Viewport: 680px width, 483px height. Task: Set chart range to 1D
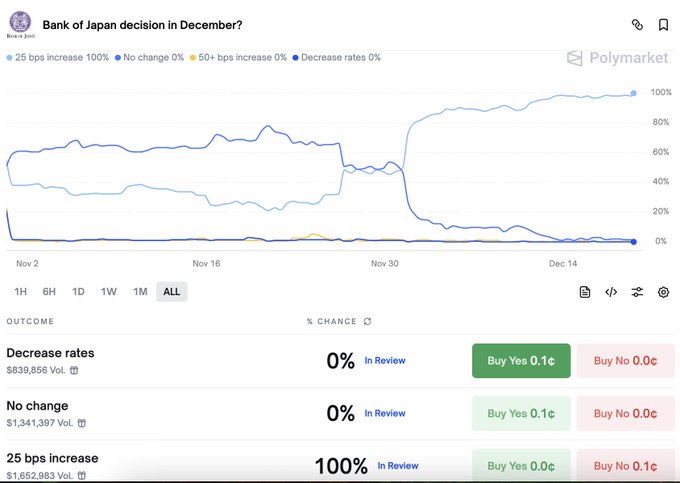pyautogui.click(x=78, y=292)
